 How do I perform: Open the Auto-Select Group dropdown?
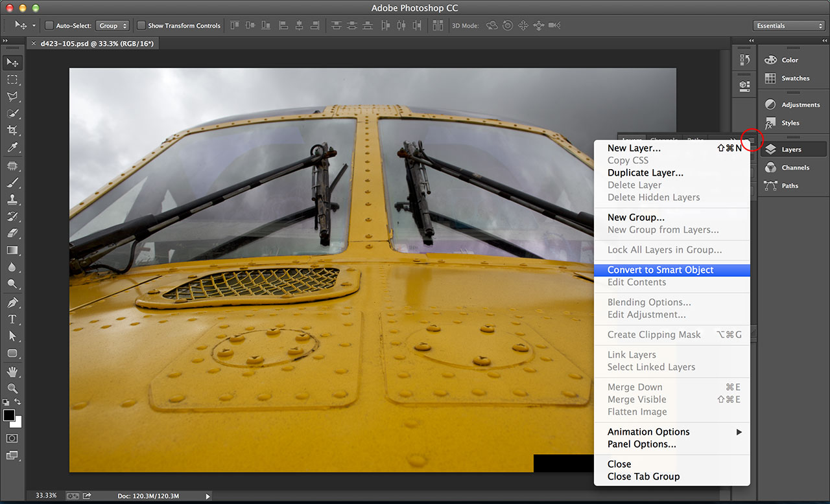pyautogui.click(x=113, y=26)
